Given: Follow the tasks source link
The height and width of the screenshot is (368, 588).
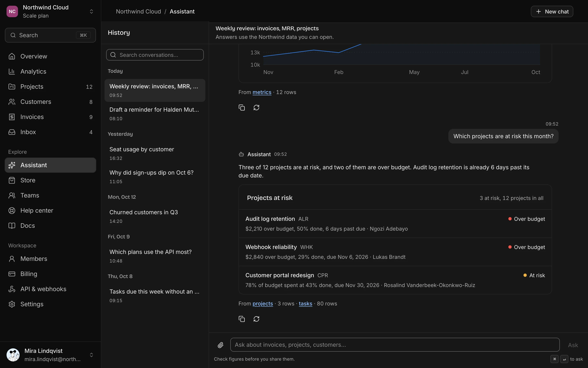Looking at the screenshot, I should (305, 304).
